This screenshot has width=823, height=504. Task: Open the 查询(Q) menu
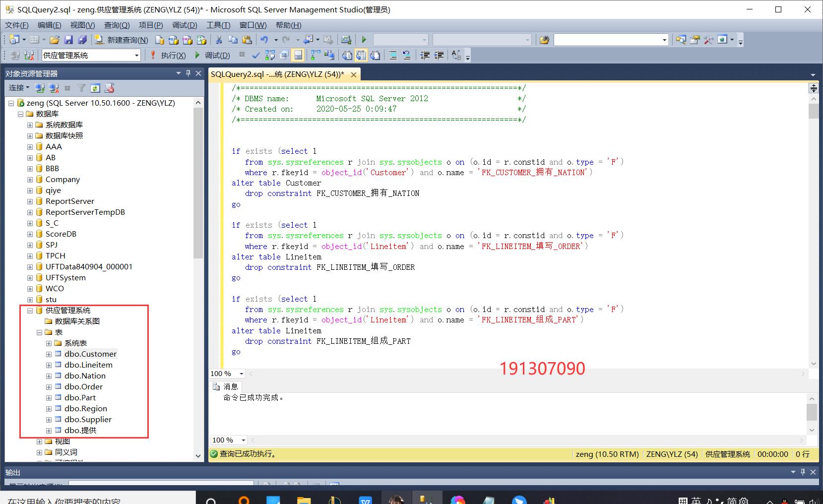coord(117,25)
